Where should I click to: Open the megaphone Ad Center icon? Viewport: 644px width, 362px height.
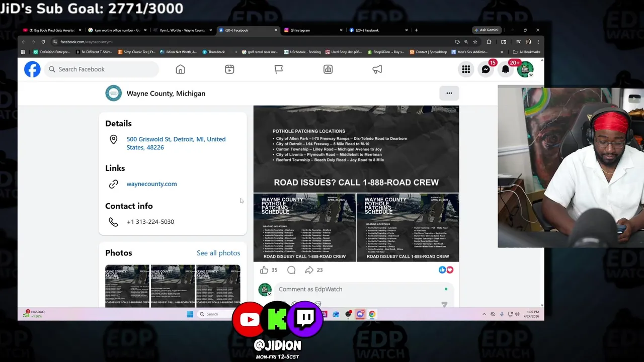point(377,69)
